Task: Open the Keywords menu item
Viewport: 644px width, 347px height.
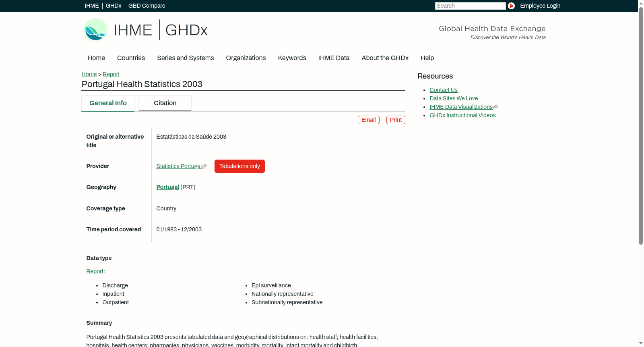Action: (x=292, y=58)
